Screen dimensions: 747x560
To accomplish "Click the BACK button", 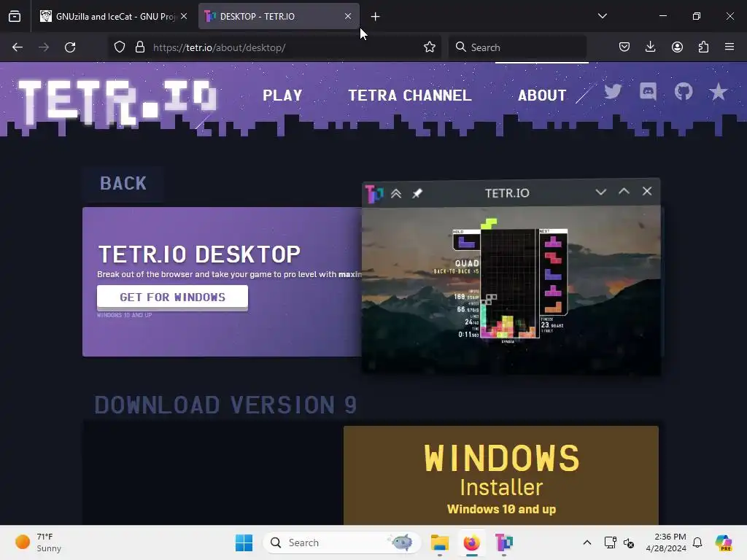I will [123, 183].
